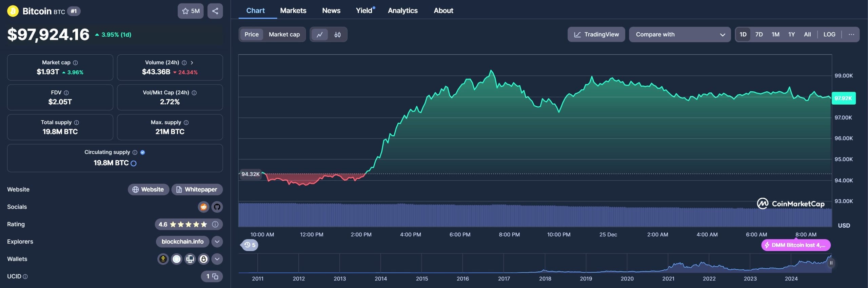Click the 97.92K current price tag
The width and height of the screenshot is (868, 288).
(844, 98)
